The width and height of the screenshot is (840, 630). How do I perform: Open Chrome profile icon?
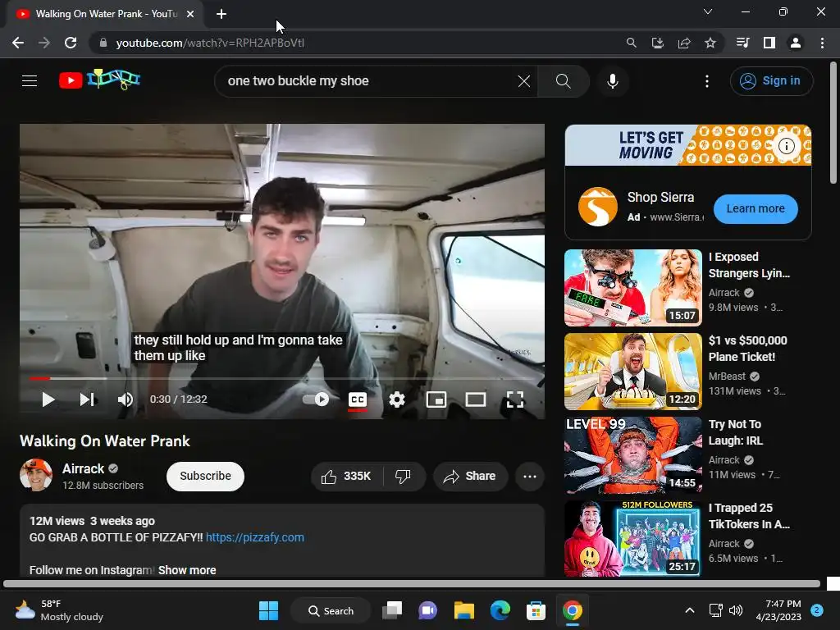796,43
